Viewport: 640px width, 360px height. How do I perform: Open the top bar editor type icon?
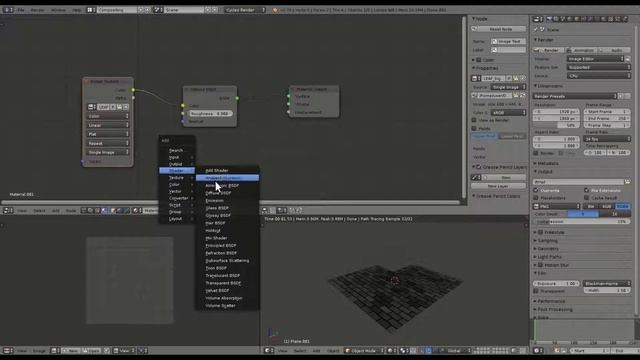pos(8,10)
